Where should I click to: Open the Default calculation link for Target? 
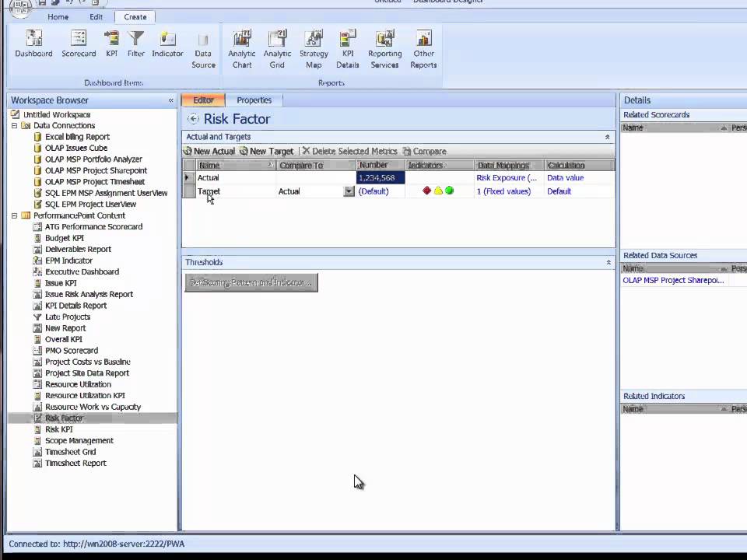point(559,191)
